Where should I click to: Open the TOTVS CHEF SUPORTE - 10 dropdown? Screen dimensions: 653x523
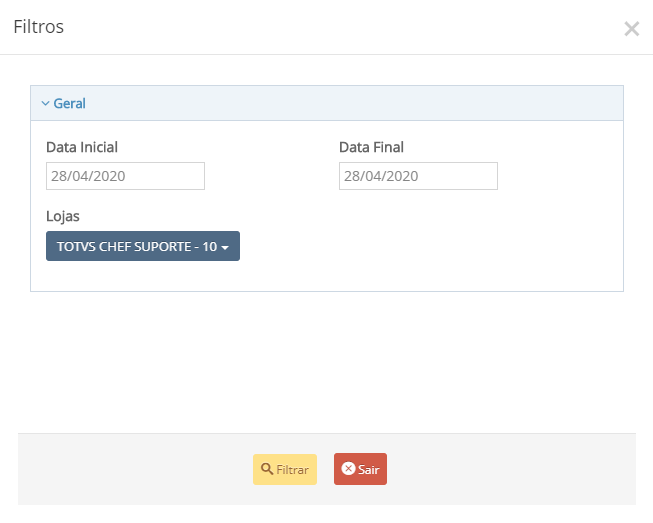(x=143, y=246)
